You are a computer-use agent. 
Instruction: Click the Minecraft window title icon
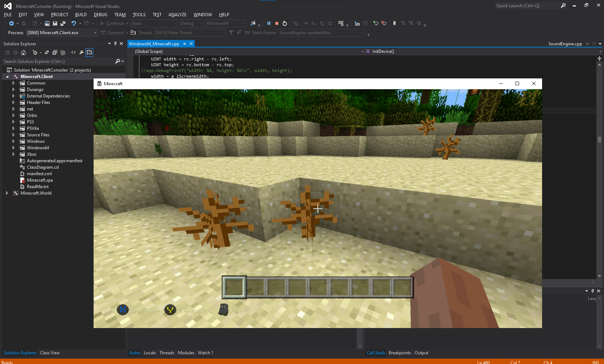[x=99, y=83]
